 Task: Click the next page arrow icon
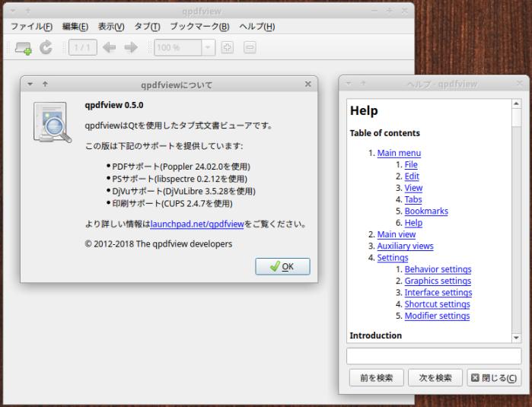(x=131, y=47)
